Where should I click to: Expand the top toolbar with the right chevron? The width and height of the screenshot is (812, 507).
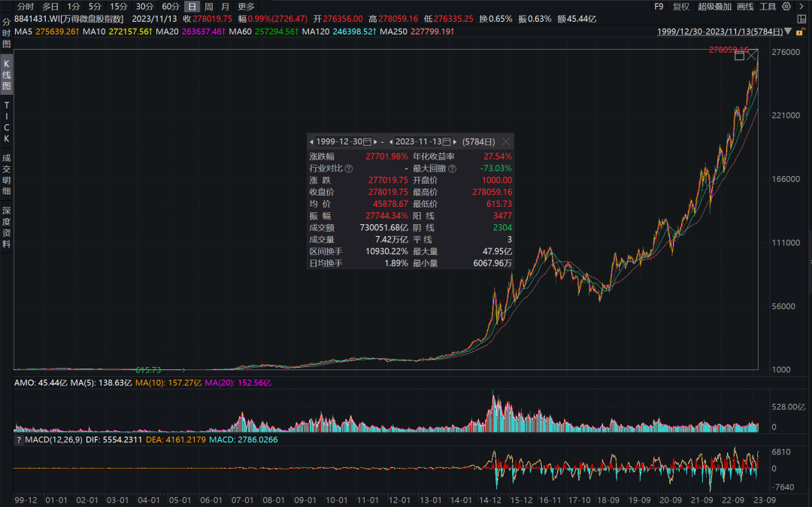(x=801, y=7)
